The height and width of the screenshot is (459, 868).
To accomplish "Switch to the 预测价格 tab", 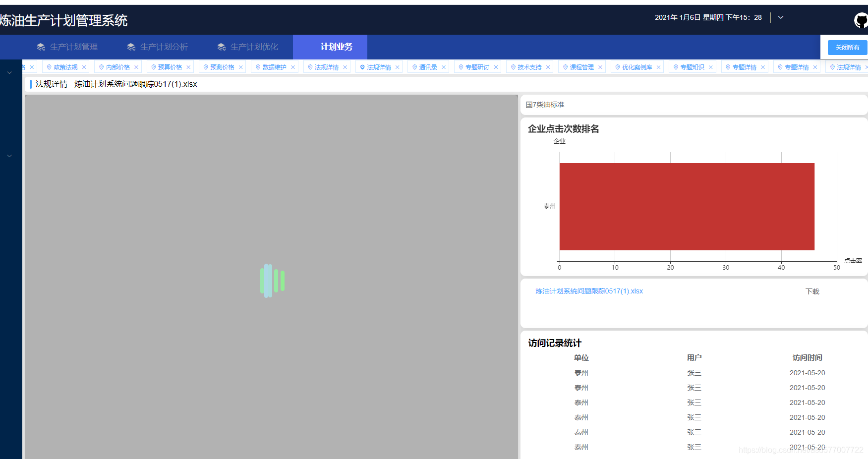I will tap(222, 67).
